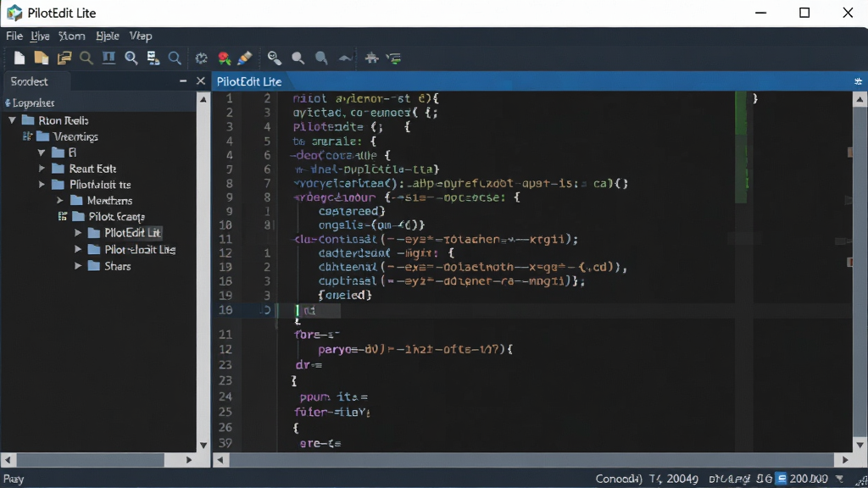This screenshot has height=488, width=868.
Task: Click the New File toolbar icon
Action: (x=19, y=58)
